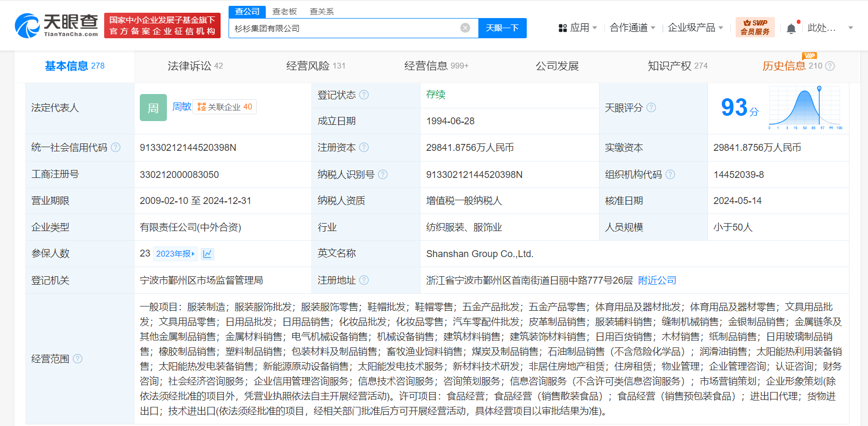Viewport: 868px width, 426px height.
Task: Click credit code 91330212144520398N under 统一社会信用代码
Action: (188, 148)
